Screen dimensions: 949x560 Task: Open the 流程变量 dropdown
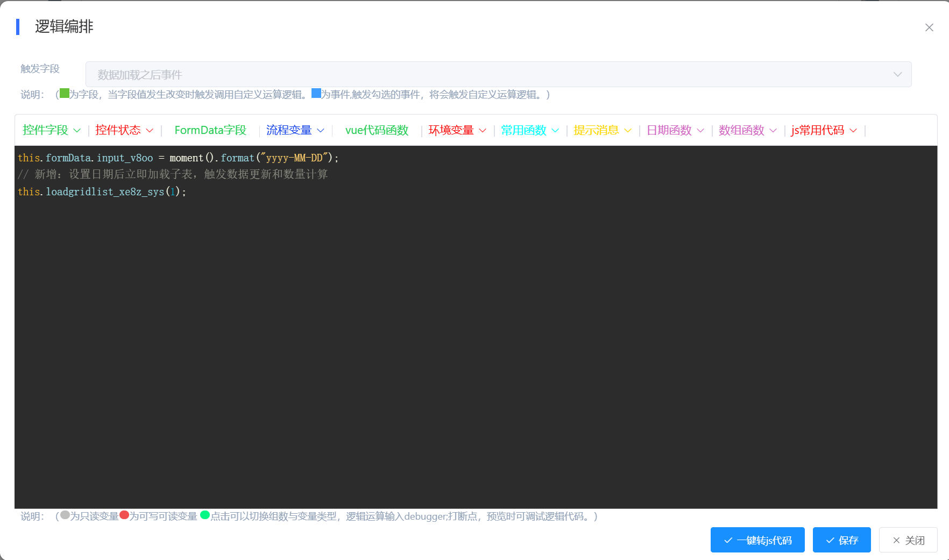tap(295, 130)
